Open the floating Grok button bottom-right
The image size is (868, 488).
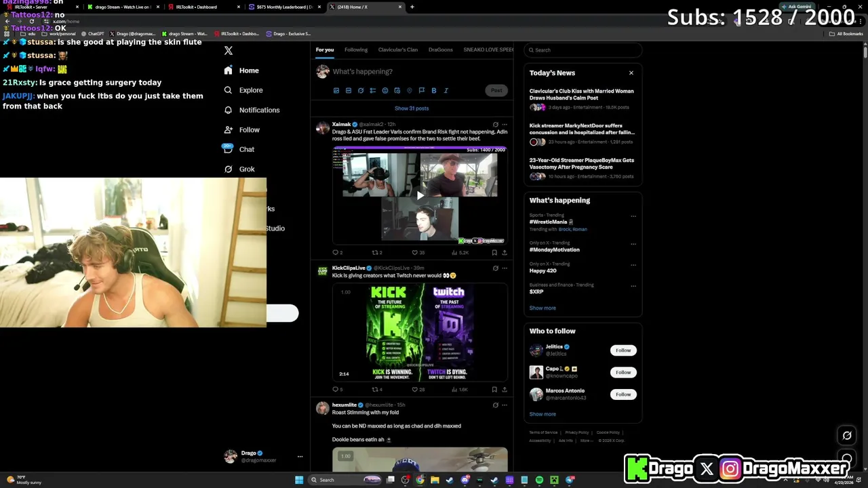[847, 436]
